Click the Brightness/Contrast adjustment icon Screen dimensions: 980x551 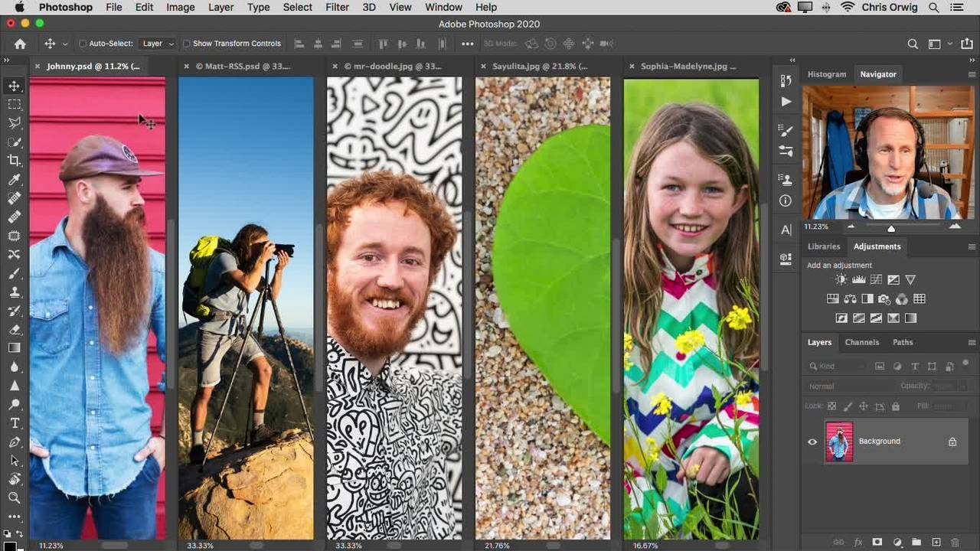[x=841, y=280]
